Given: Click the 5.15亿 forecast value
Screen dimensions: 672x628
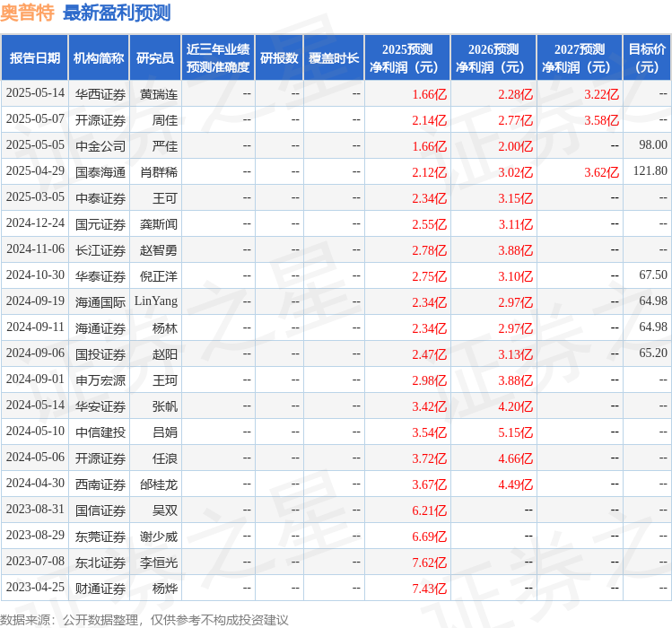Looking at the screenshot, I should [516, 432].
